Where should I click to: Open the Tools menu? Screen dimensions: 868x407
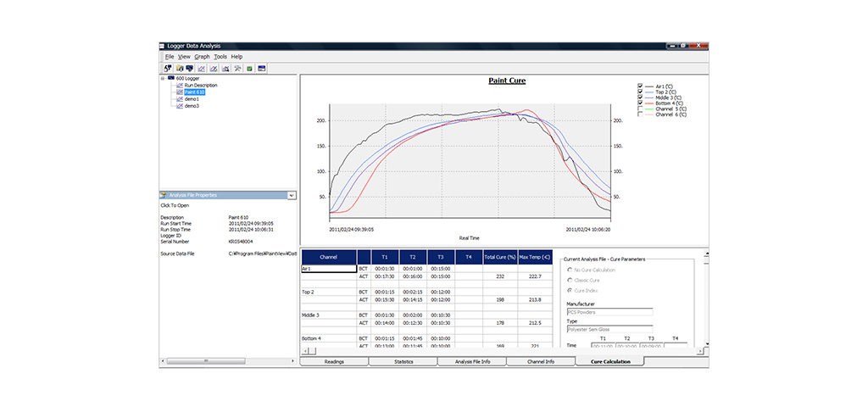coord(220,57)
